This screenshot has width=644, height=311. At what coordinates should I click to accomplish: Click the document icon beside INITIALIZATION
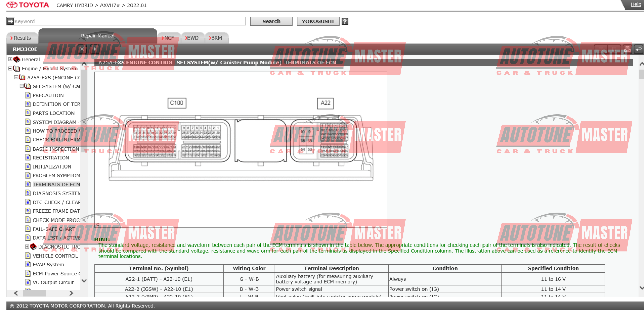(28, 166)
